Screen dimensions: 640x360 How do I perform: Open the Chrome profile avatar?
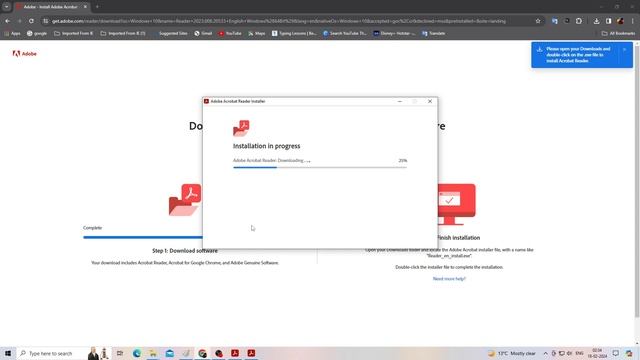point(620,21)
